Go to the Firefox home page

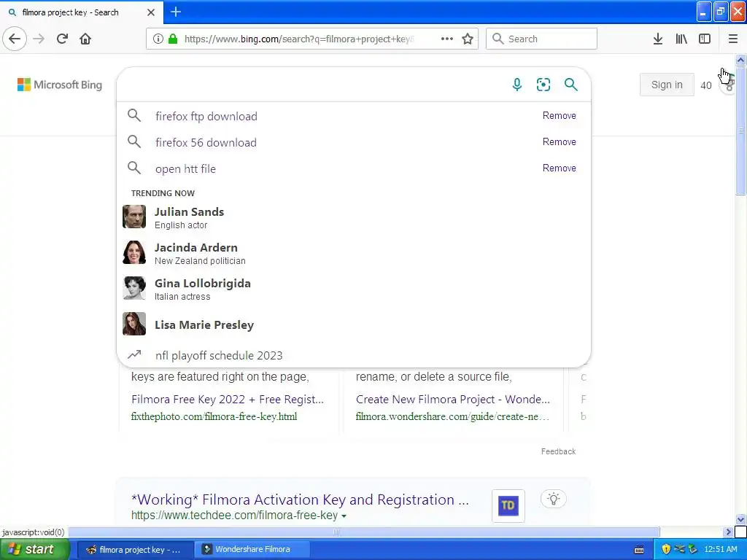pos(85,39)
